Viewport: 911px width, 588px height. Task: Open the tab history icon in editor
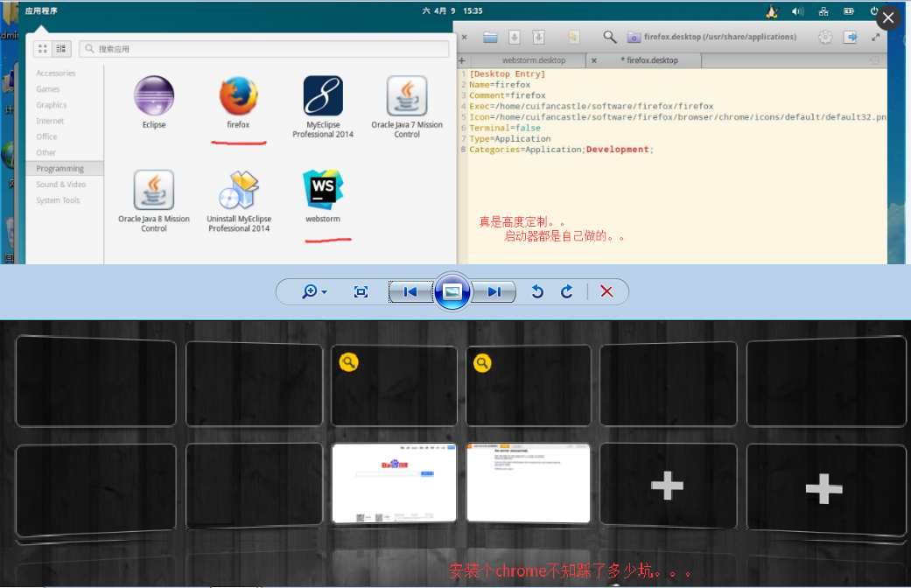coord(874,60)
